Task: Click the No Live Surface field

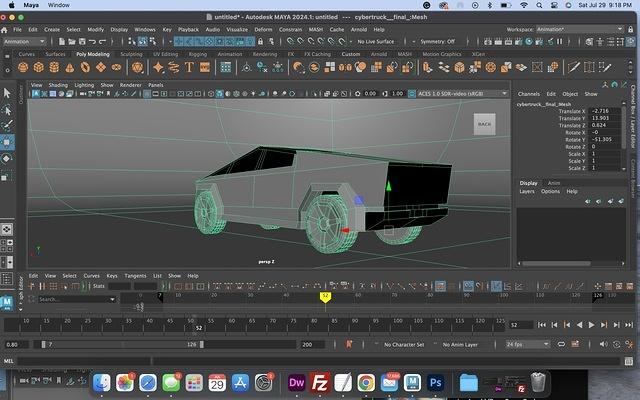Action: tap(376, 42)
